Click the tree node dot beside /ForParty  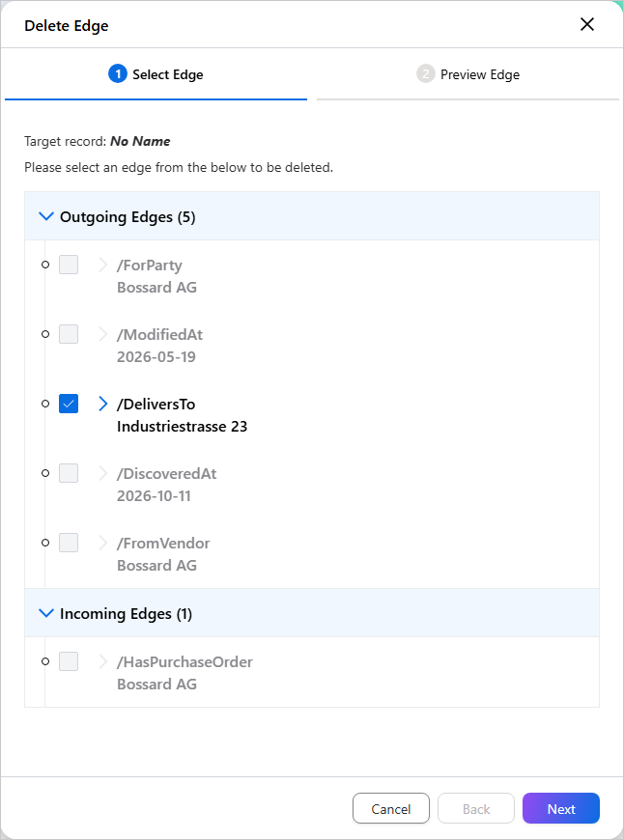coord(45,265)
